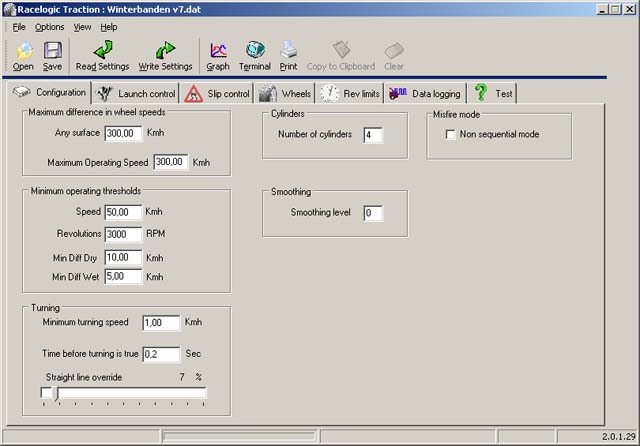Click the Maximum Operating Speed input field
640x446 pixels.
coord(171,162)
